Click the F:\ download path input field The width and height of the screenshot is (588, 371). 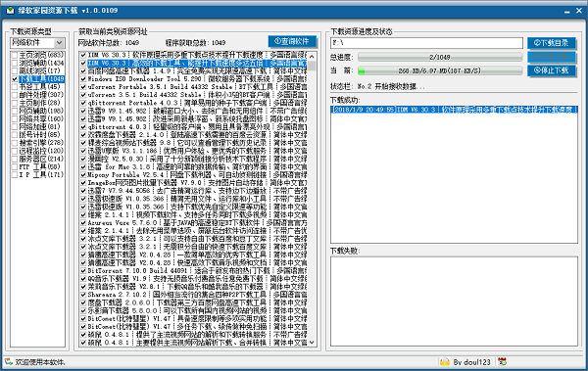[x=426, y=43]
